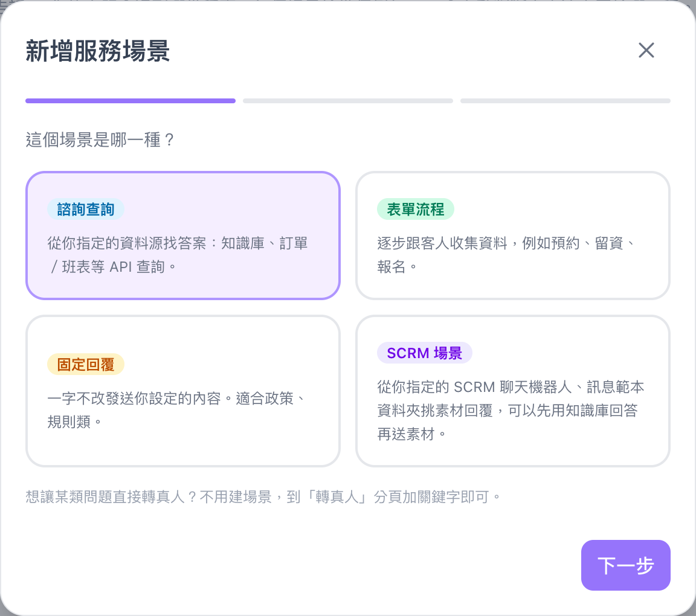Click the 新增服務場景 dialog title
Image resolution: width=696 pixels, height=616 pixels.
pos(98,51)
